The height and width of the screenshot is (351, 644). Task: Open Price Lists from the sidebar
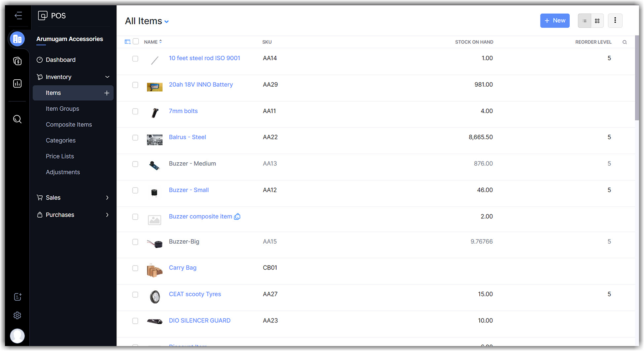click(x=60, y=157)
